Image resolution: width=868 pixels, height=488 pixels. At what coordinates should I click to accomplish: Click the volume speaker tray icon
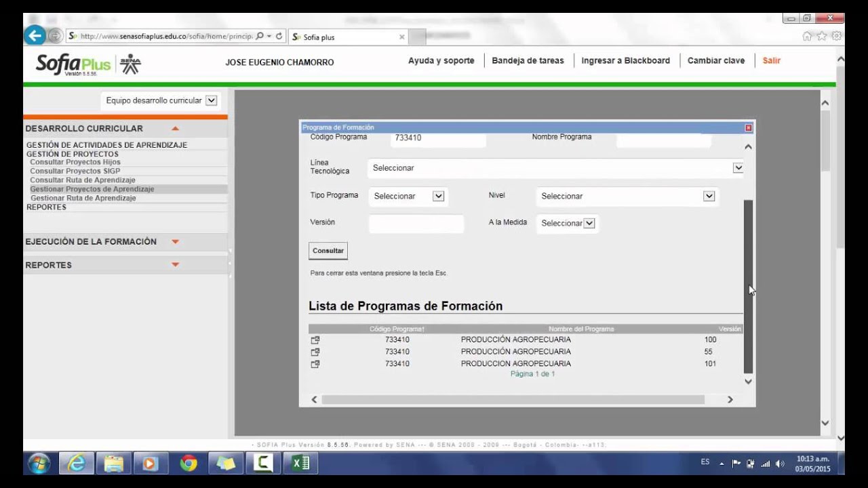(x=780, y=464)
